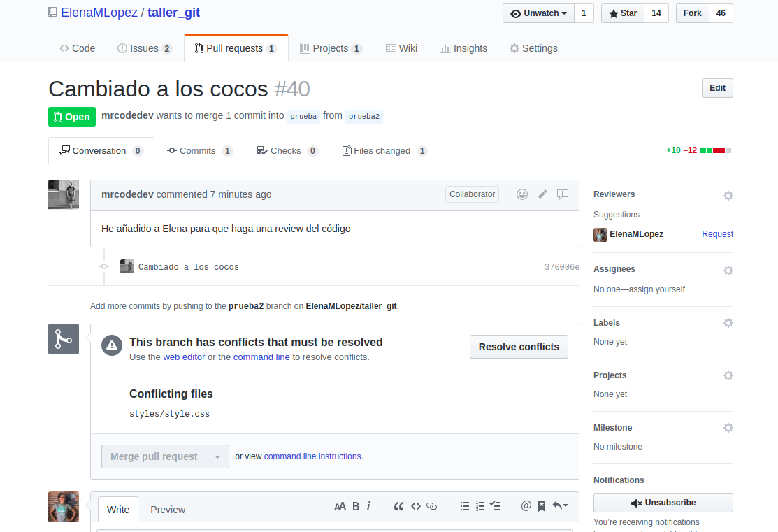Apply italic with the i icon
Screen dimensions: 778x532
click(368, 506)
